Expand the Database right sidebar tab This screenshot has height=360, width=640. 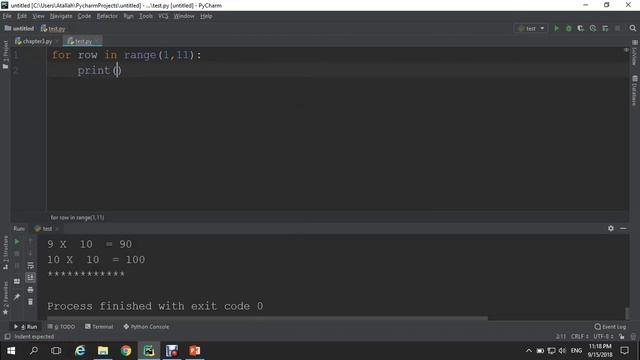(634, 91)
